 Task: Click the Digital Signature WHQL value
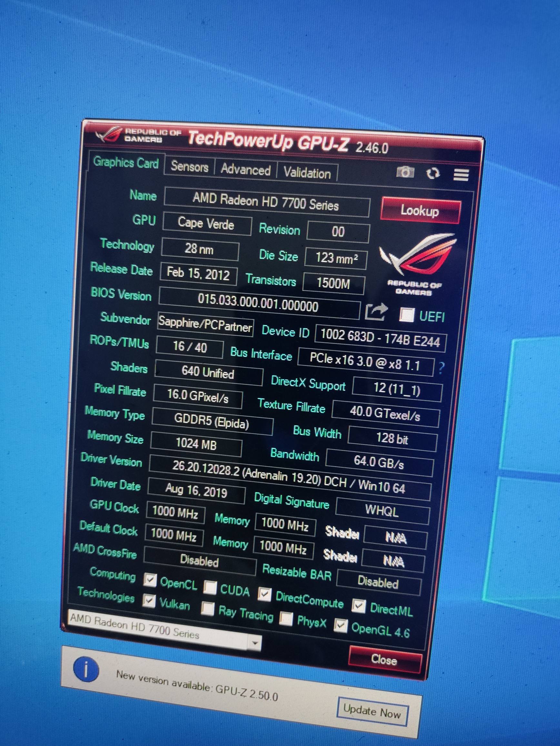point(382,510)
